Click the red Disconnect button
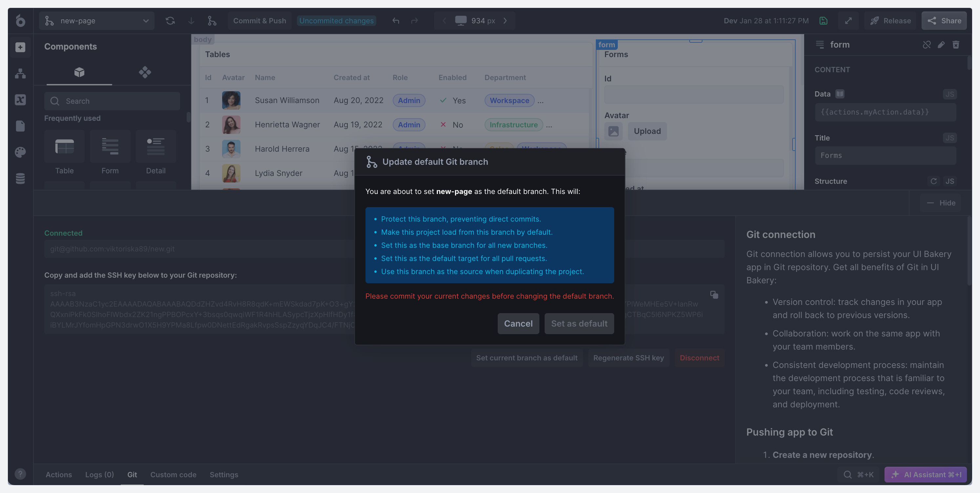Viewport: 980px width, 493px height. [699, 358]
